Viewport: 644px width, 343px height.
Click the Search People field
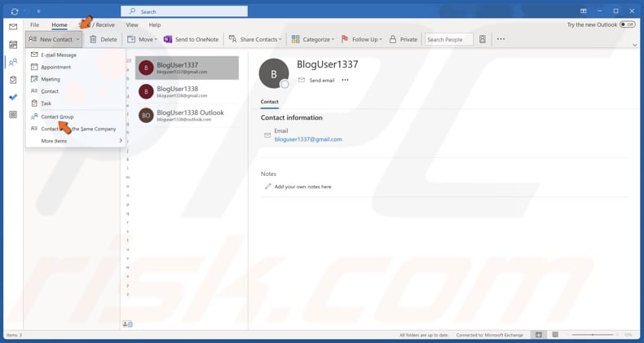pos(449,39)
